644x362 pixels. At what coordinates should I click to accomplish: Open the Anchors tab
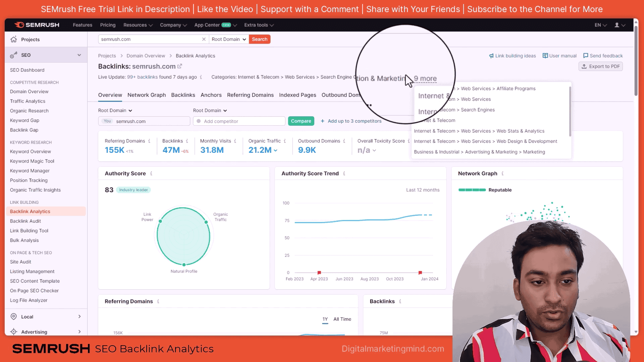click(211, 95)
